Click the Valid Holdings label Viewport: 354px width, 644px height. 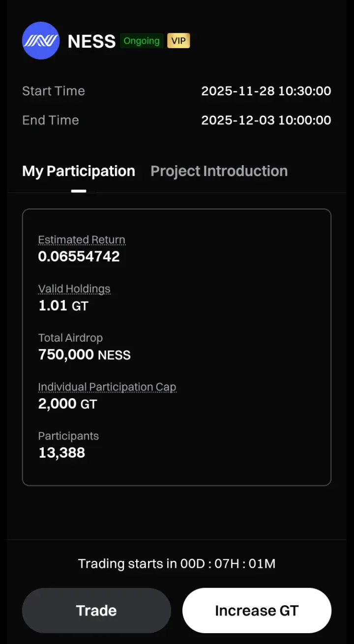tap(74, 289)
